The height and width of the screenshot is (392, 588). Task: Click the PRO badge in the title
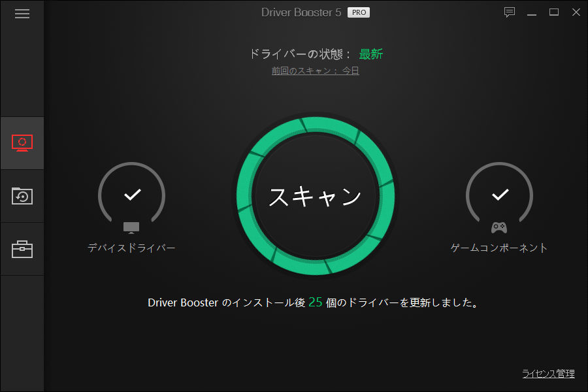359,12
